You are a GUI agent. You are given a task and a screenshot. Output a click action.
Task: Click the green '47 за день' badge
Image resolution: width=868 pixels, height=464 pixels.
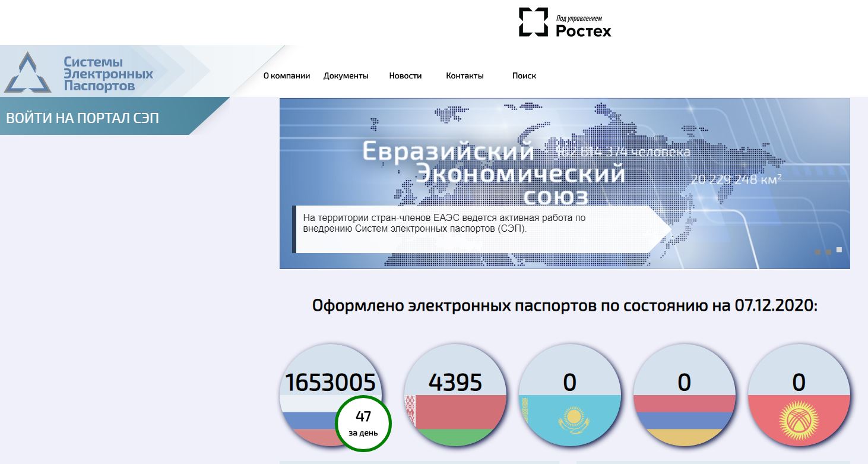click(x=363, y=424)
